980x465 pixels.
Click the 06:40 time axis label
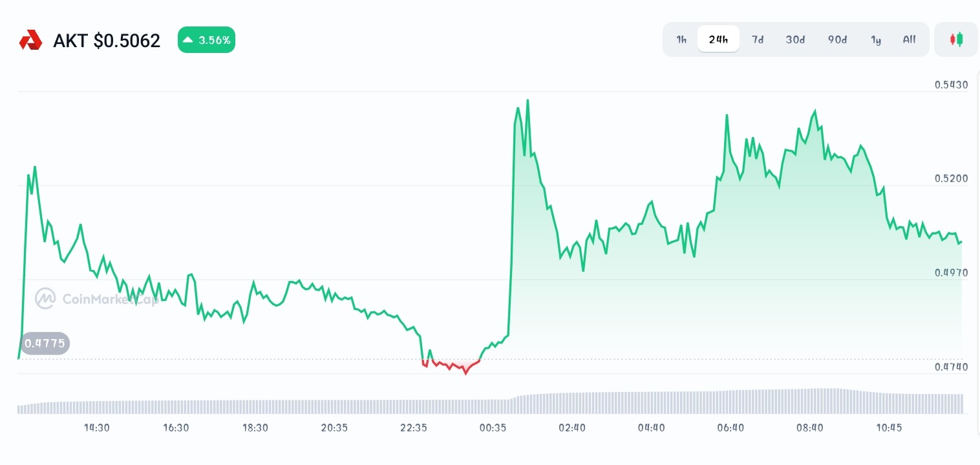730,428
